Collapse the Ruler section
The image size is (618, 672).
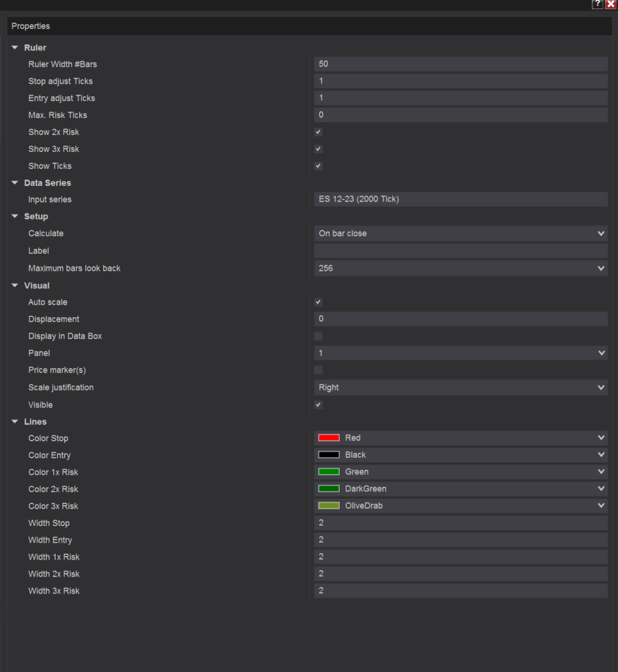pos(15,47)
